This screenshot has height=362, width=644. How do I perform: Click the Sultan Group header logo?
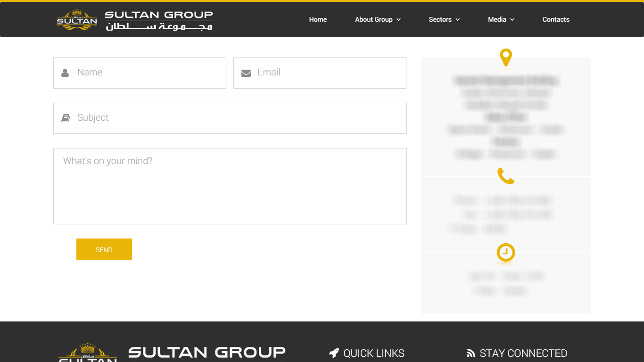[135, 20]
